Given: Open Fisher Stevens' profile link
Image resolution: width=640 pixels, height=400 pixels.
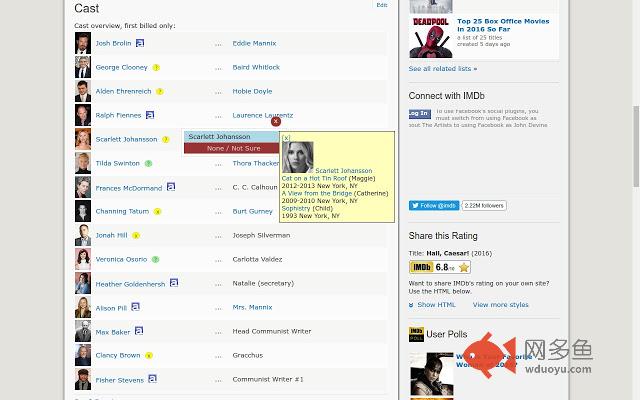Looking at the screenshot, I should pos(120,380).
